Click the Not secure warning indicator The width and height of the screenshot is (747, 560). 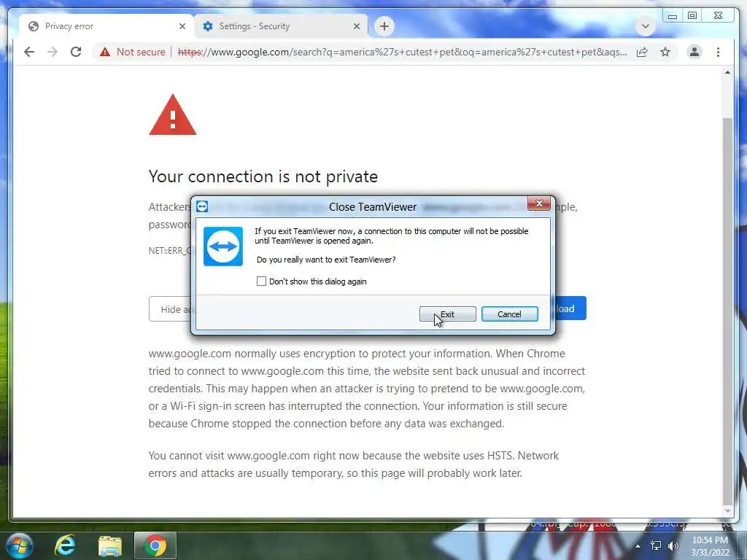133,52
